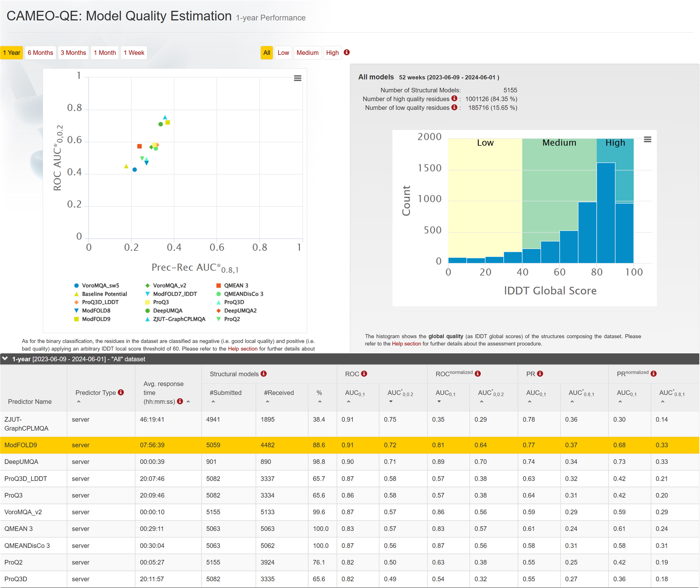Select the All quality filter

tap(267, 53)
